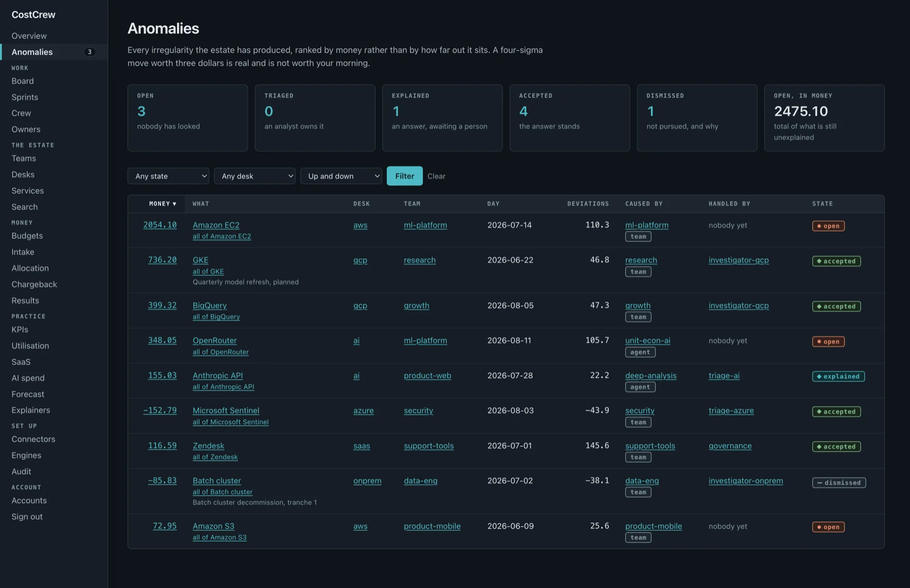Click the CostCrew logo text
The width and height of the screenshot is (910, 588).
click(34, 14)
